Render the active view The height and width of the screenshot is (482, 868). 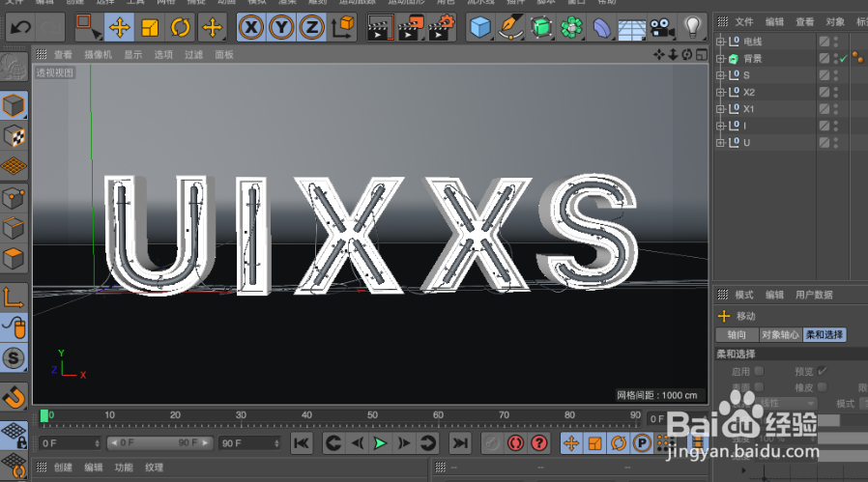pos(380,27)
